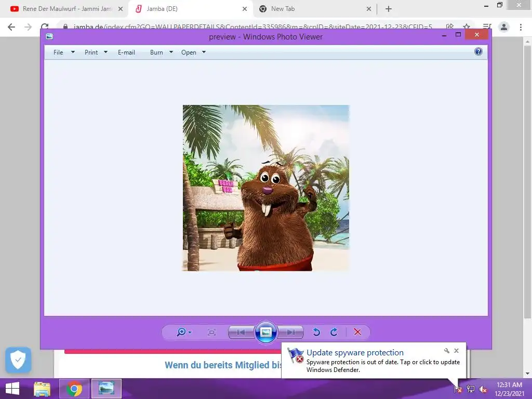Expand the Burn dropdown arrow
This screenshot has height=399, width=532.
pos(171,52)
